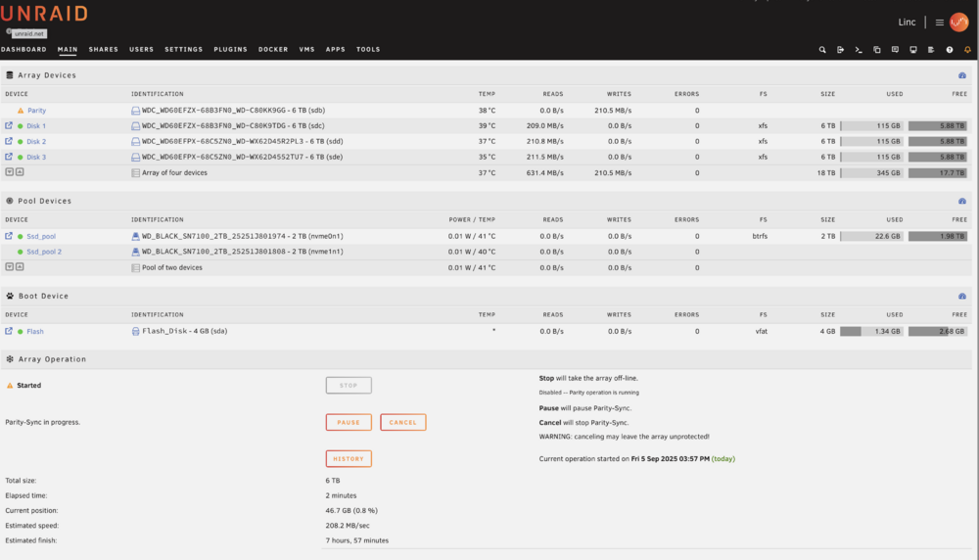Spin down the pool devices arrow

[x=10, y=266]
